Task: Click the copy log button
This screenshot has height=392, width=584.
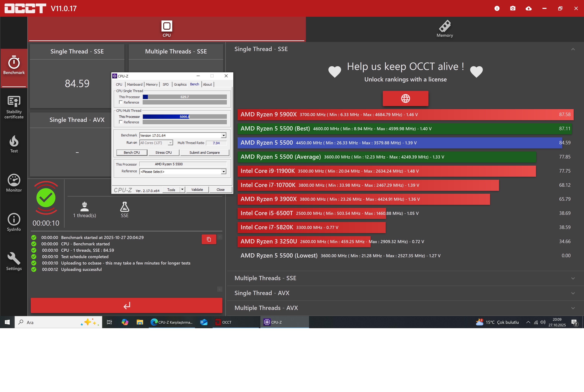Action: point(209,239)
